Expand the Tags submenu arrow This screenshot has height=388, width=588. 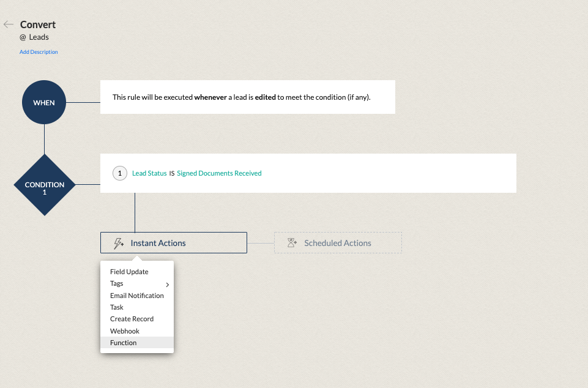[x=167, y=284]
